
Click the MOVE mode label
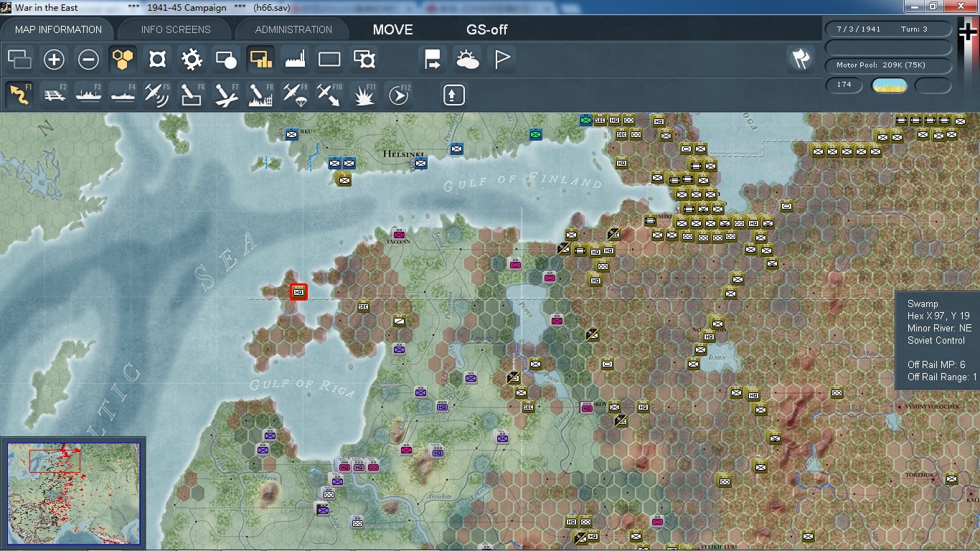coord(392,29)
